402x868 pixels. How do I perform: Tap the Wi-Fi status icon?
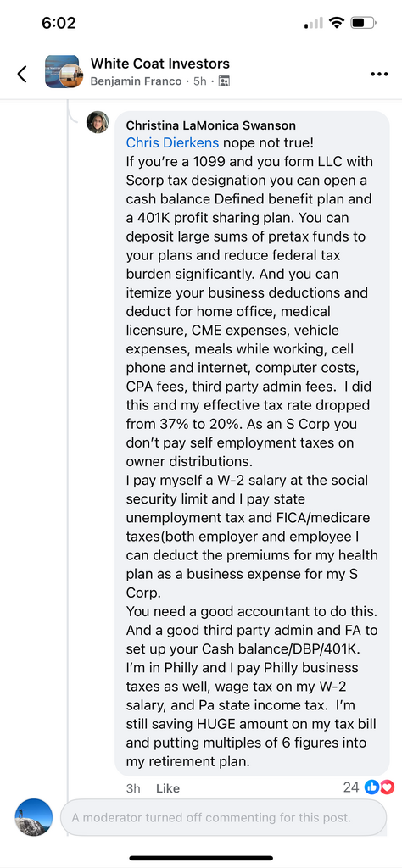tap(336, 23)
